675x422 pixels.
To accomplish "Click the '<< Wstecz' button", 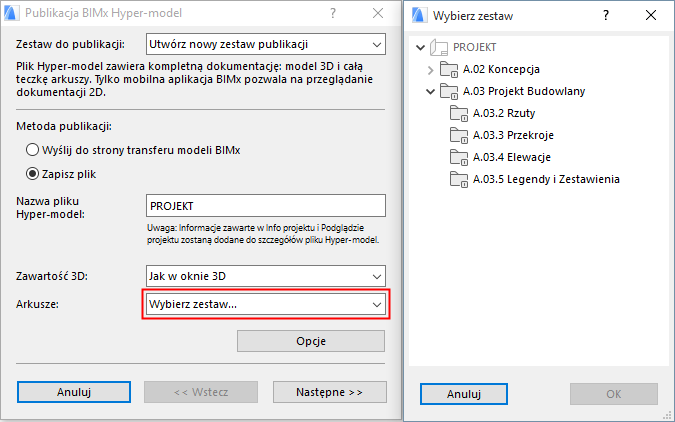I will (x=201, y=392).
